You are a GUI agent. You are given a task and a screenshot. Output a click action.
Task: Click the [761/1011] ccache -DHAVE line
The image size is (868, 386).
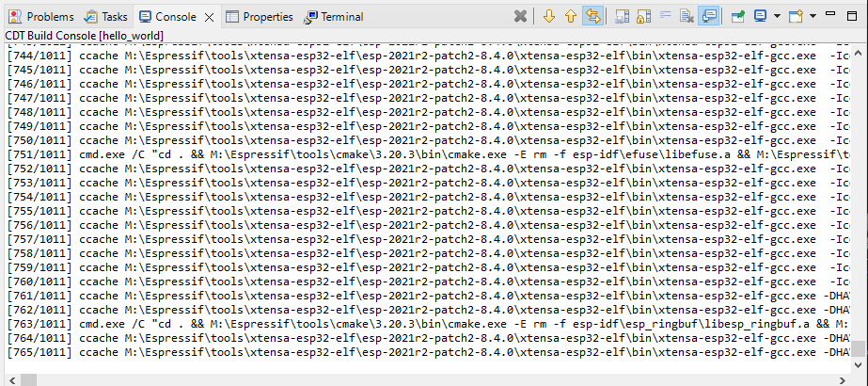click(429, 296)
